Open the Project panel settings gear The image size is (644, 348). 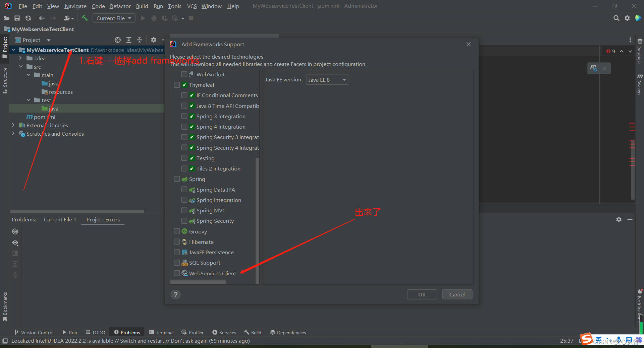tap(154, 40)
